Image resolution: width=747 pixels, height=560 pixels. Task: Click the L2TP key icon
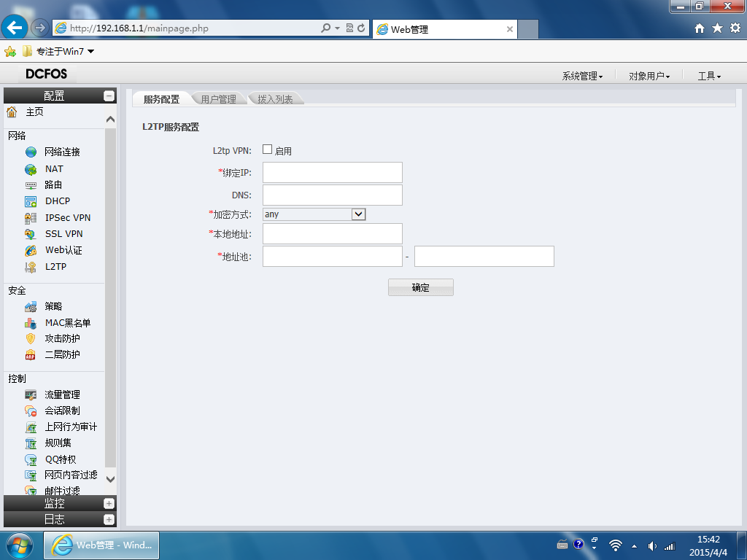[x=31, y=267]
